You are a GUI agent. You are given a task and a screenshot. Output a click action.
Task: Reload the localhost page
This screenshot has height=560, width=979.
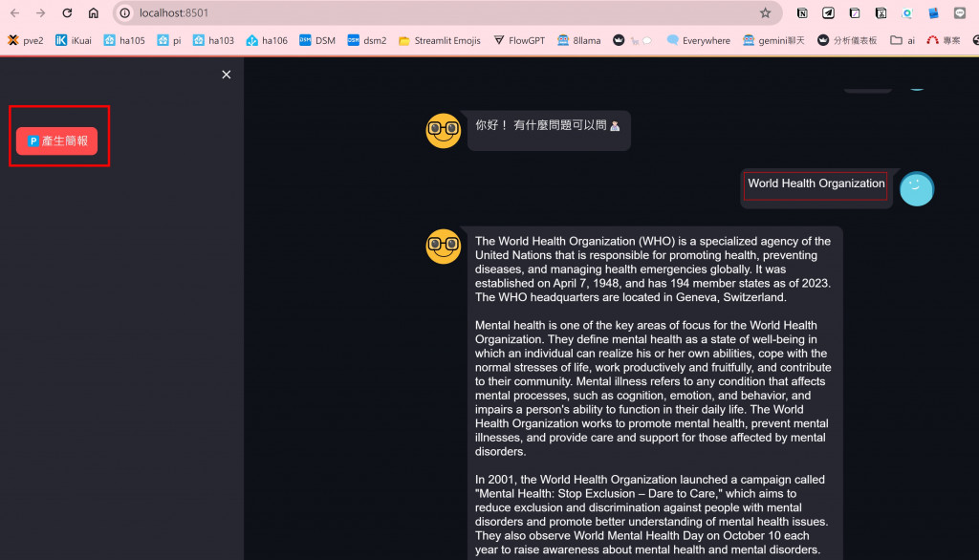67,12
